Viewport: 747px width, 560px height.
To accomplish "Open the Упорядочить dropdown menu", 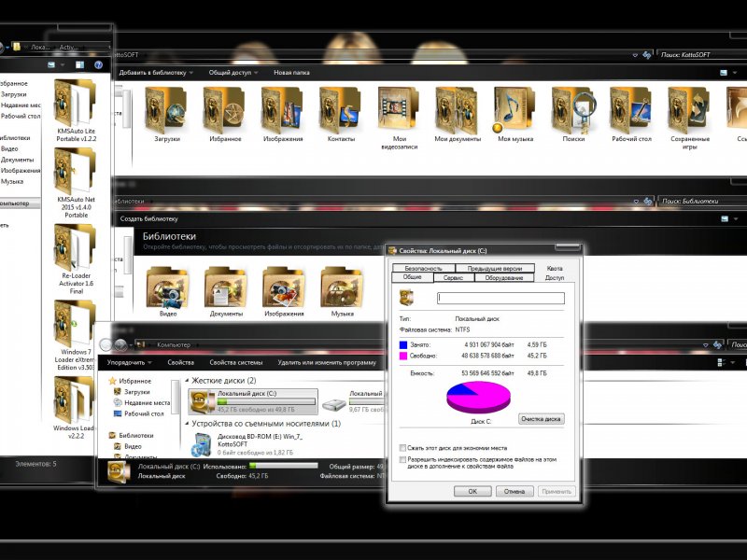I will tap(129, 362).
